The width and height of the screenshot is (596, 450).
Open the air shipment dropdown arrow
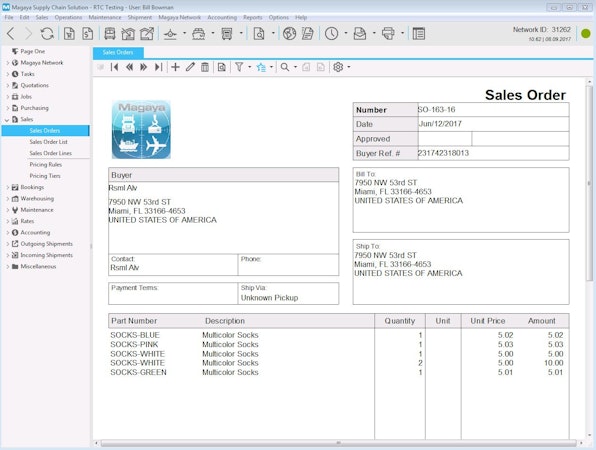tap(184, 33)
